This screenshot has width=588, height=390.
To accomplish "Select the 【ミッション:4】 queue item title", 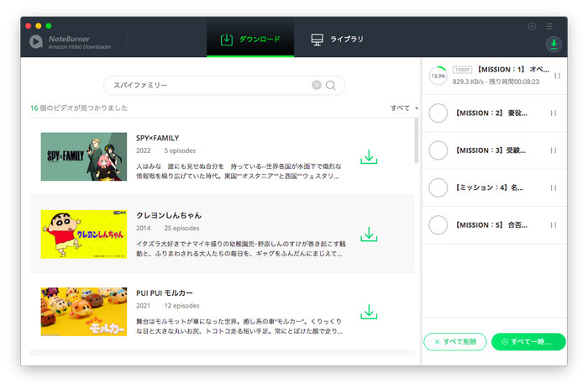I will (x=490, y=187).
